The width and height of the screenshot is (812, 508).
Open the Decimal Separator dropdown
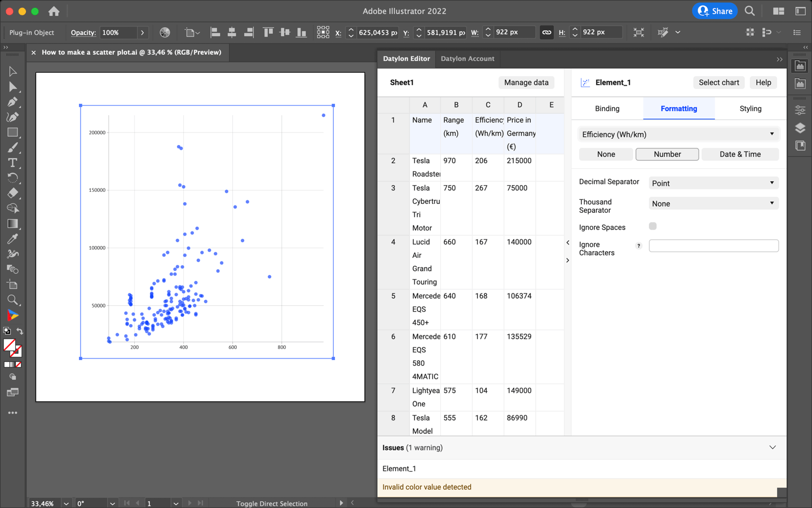point(713,182)
